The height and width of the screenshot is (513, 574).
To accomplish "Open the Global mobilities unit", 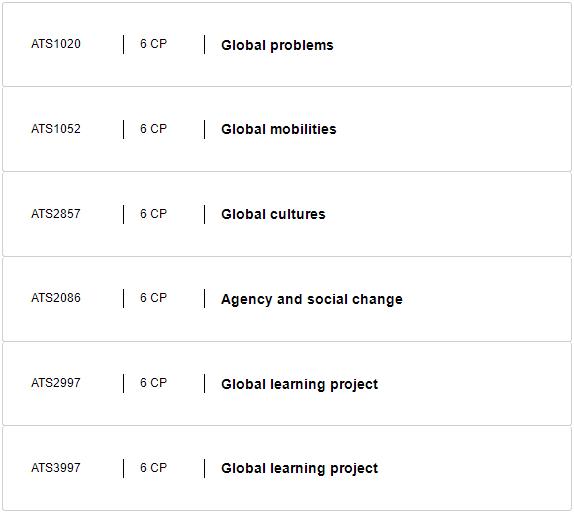I will [279, 129].
